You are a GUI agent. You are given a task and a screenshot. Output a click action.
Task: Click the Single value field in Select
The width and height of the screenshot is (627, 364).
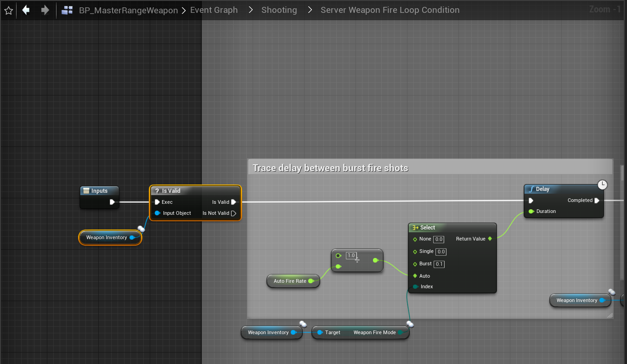441,252
